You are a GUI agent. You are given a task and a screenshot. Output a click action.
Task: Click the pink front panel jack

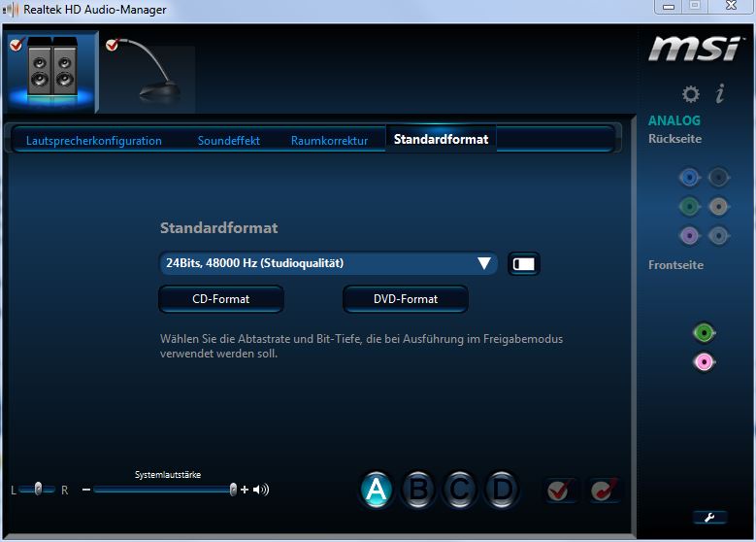[704, 362]
